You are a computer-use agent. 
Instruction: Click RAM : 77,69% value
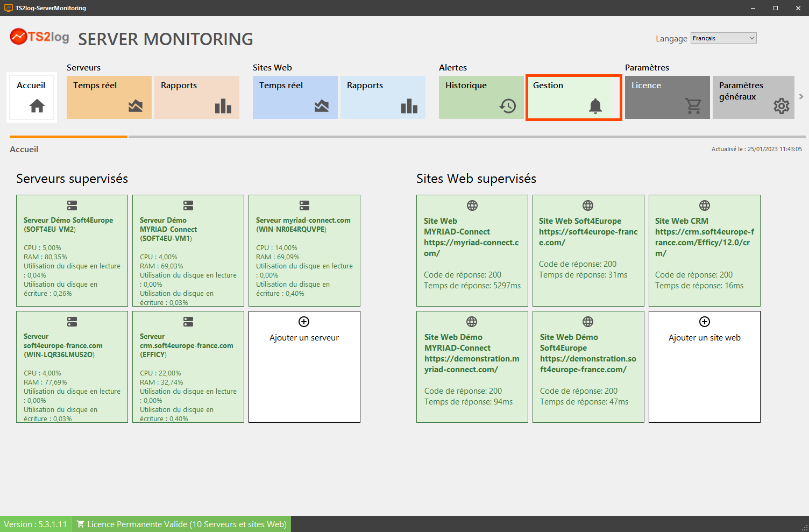(45, 382)
